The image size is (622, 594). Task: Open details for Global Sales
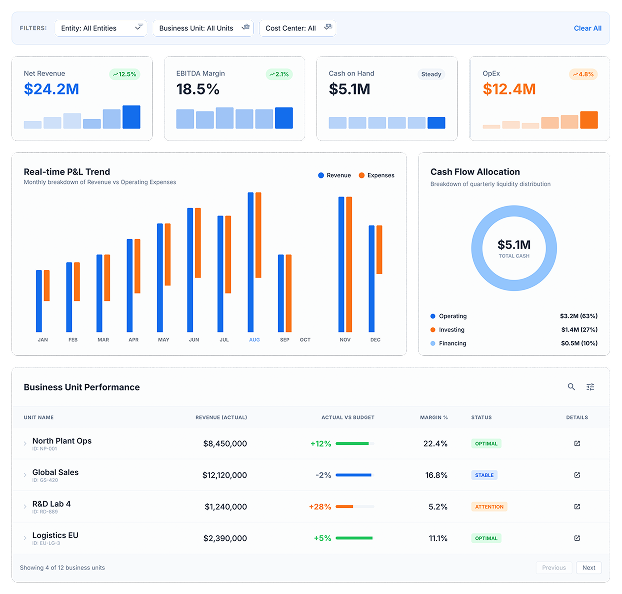click(577, 475)
